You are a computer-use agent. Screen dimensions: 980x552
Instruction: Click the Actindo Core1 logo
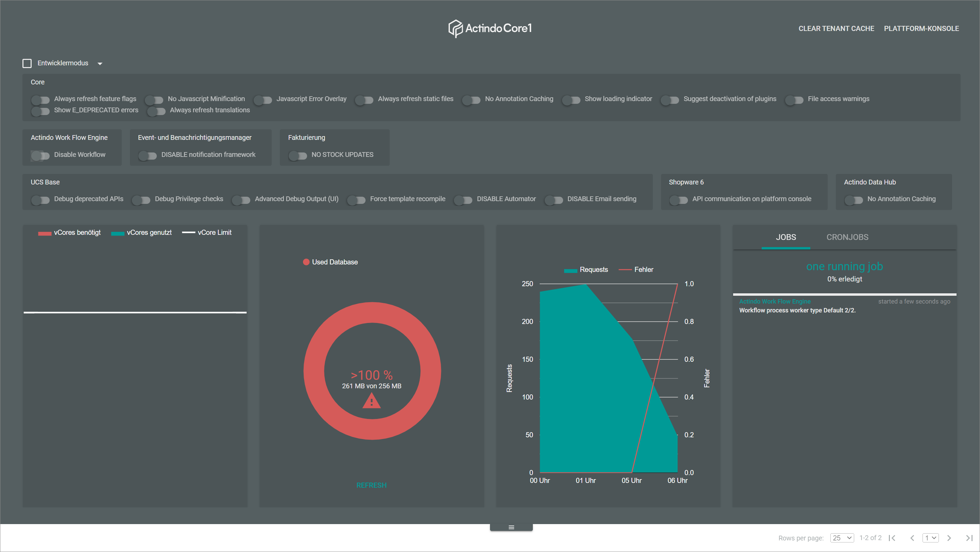[x=490, y=28]
